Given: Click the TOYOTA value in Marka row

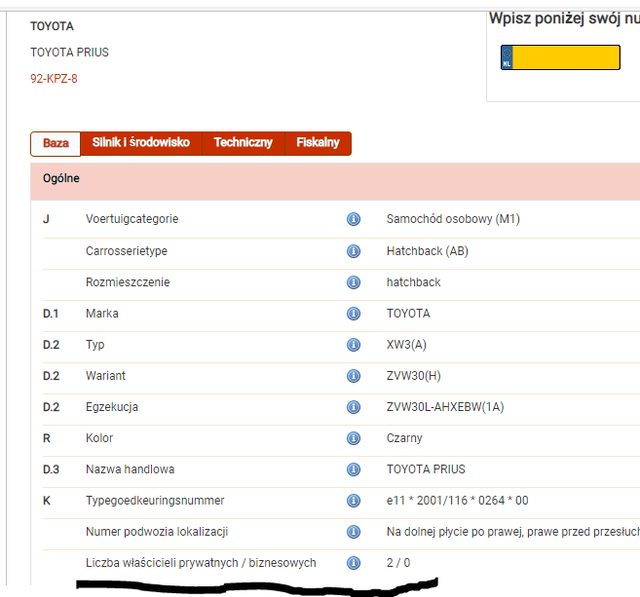Looking at the screenshot, I should (x=409, y=314).
